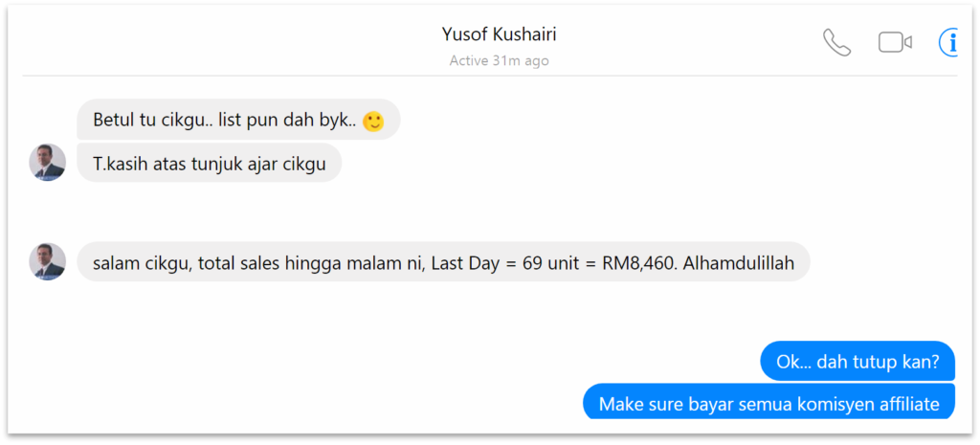
Task: Select the 'Betul tu cikgu' message bubble
Action: 238,120
